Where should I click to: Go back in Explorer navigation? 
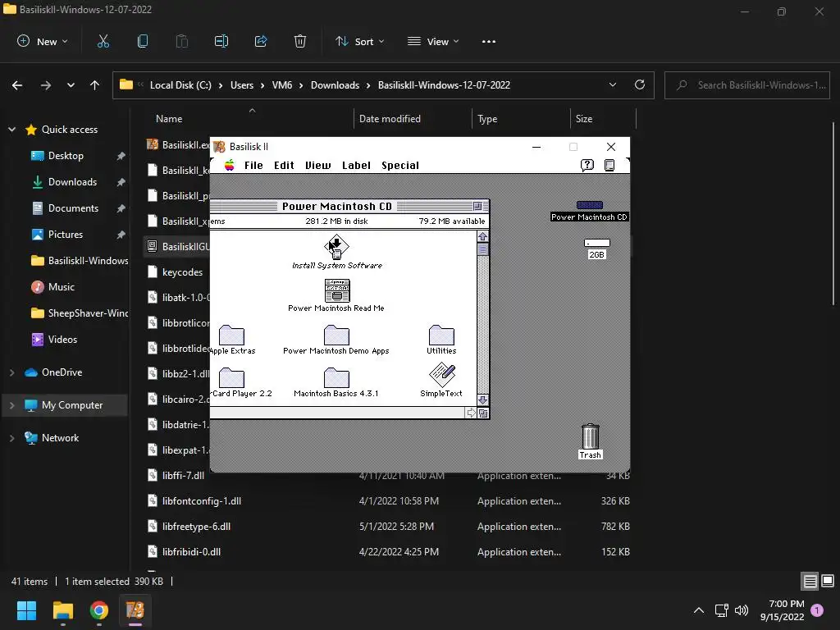coord(17,84)
